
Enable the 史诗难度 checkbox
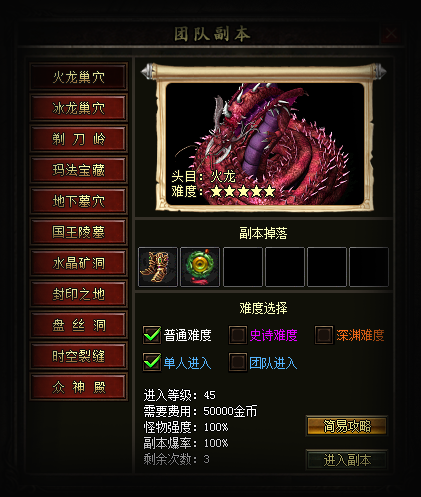click(238, 335)
